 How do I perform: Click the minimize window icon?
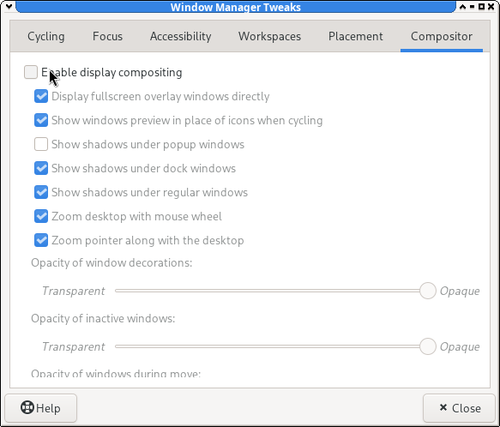tap(472, 6)
